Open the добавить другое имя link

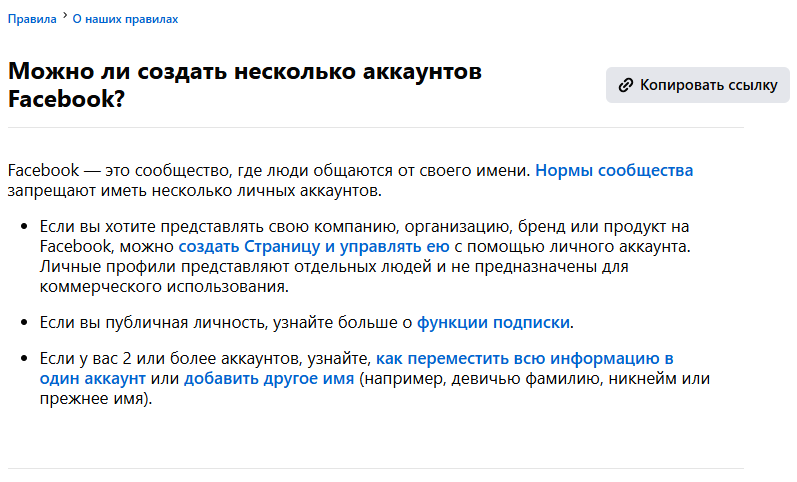click(x=269, y=379)
